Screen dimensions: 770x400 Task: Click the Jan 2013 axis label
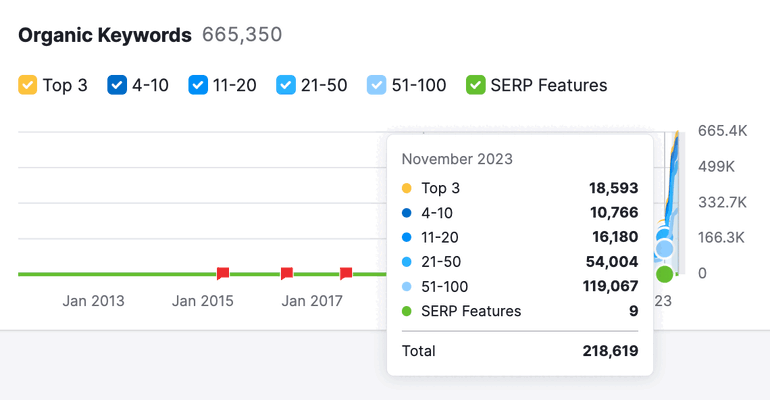(93, 301)
